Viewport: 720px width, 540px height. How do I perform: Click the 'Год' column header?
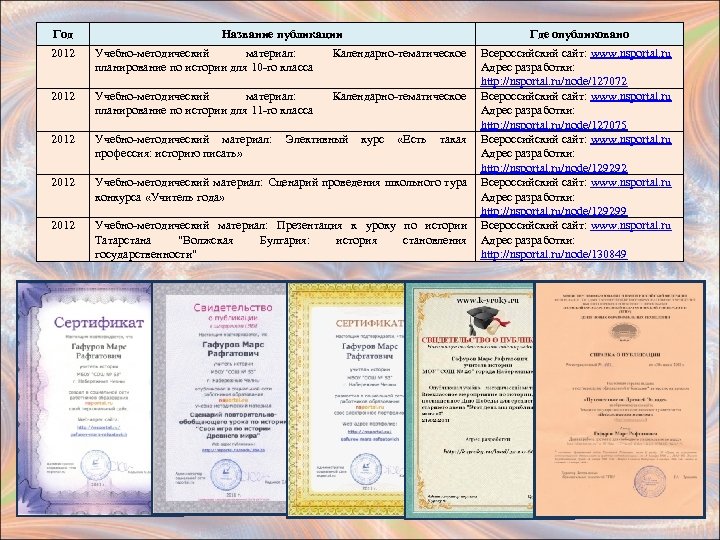(63, 34)
